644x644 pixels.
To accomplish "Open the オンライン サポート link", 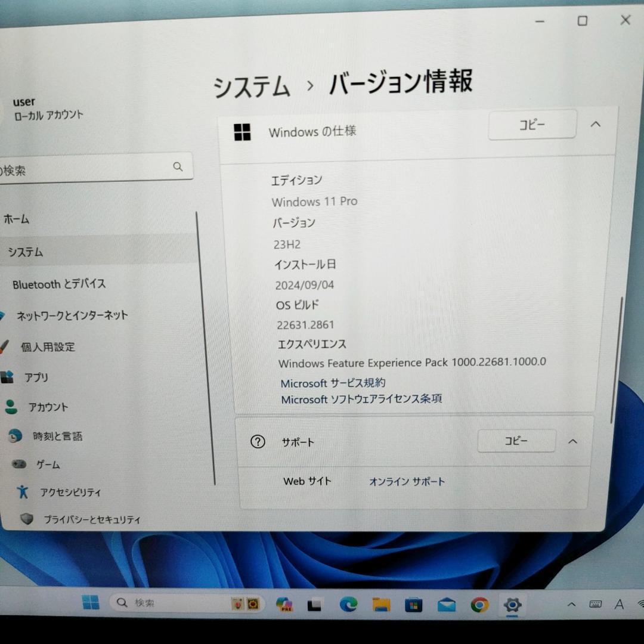I will tap(407, 481).
